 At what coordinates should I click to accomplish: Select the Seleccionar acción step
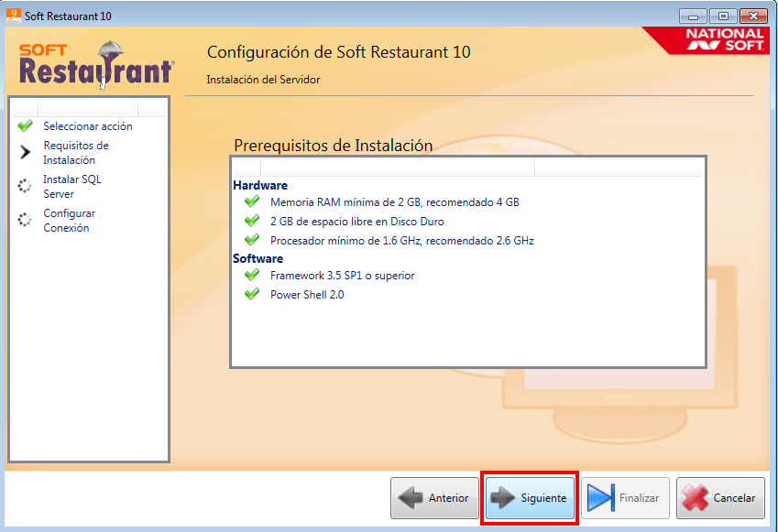[88, 126]
